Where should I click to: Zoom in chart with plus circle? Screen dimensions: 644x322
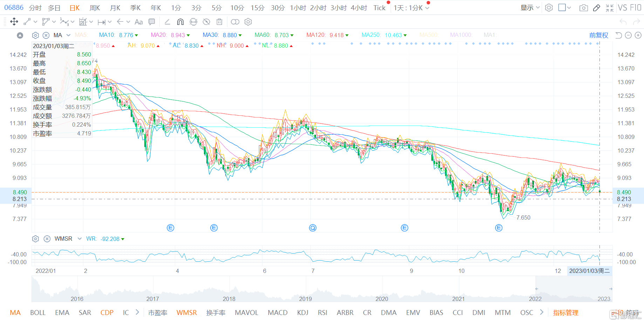pos(638,35)
